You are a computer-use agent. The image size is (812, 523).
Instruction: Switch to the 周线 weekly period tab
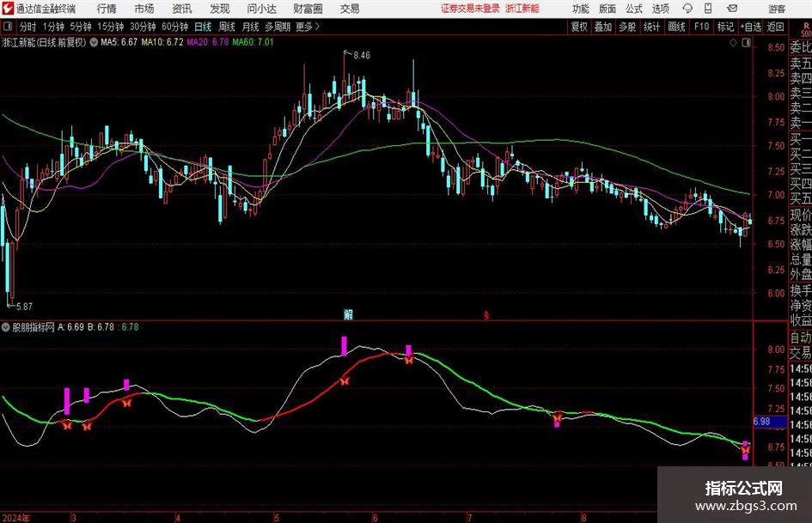[226, 27]
